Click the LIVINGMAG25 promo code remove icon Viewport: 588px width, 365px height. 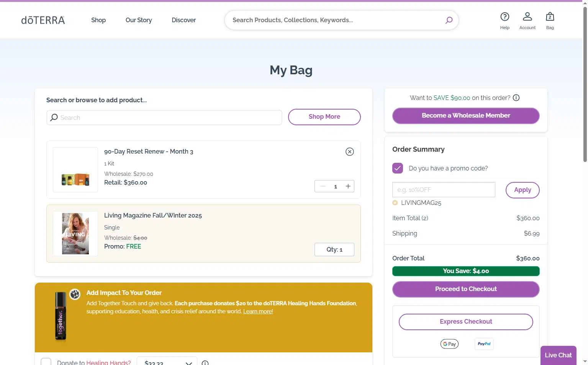coord(395,203)
